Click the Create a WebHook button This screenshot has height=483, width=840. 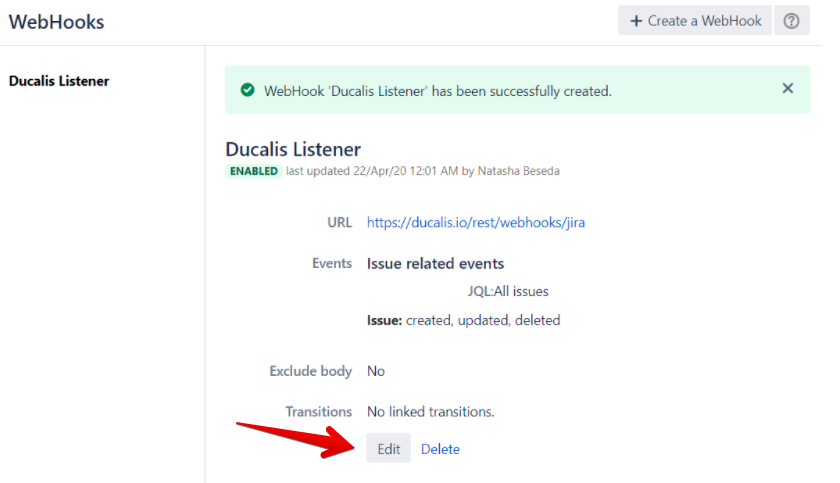[x=695, y=20]
